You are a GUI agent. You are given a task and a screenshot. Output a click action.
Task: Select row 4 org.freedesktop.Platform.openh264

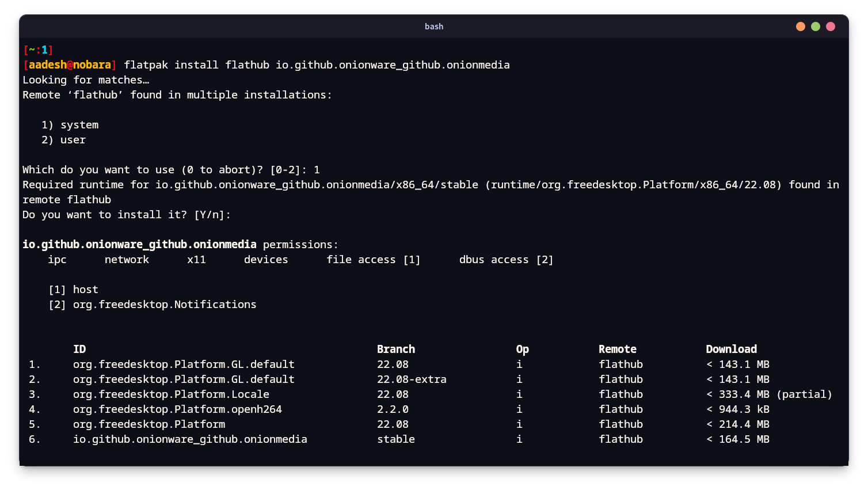pos(177,409)
